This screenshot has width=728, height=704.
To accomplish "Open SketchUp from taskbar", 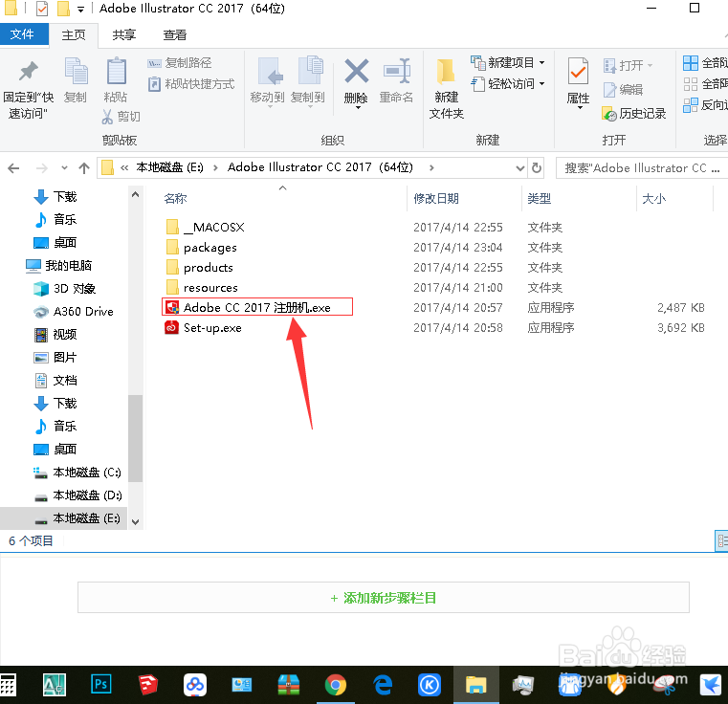I will coord(148,685).
